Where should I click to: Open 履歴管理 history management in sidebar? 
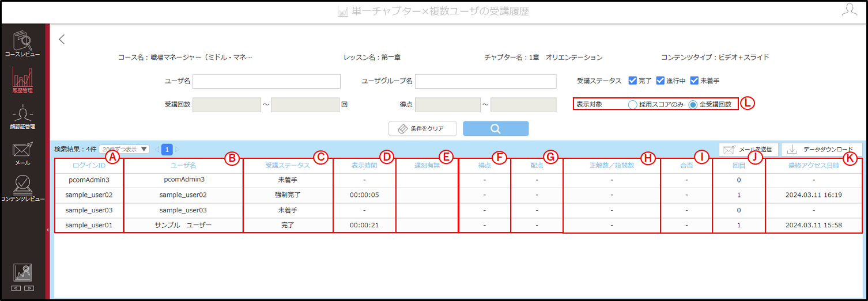[x=22, y=80]
